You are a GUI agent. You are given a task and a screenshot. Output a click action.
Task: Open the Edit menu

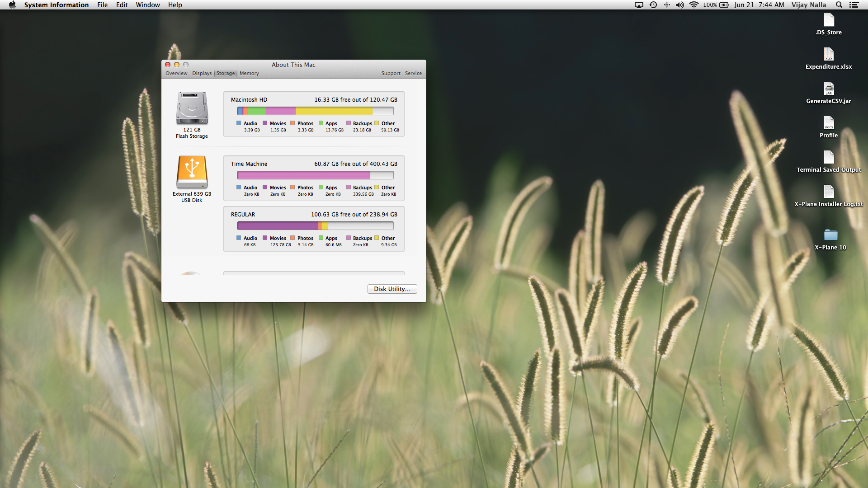pyautogui.click(x=122, y=5)
